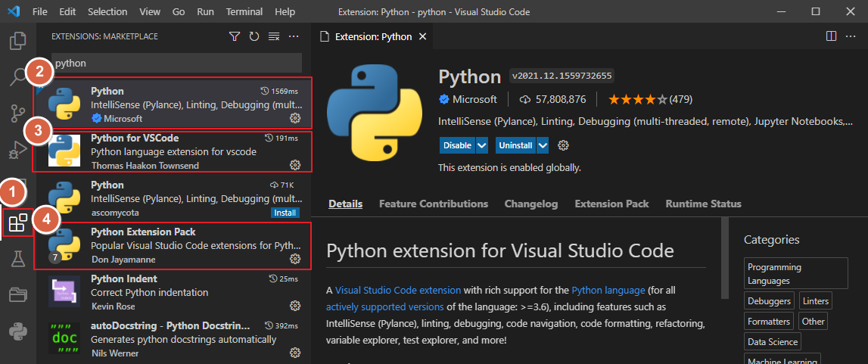
Task: Open Views and More Actions ellipsis menu
Action: [294, 36]
